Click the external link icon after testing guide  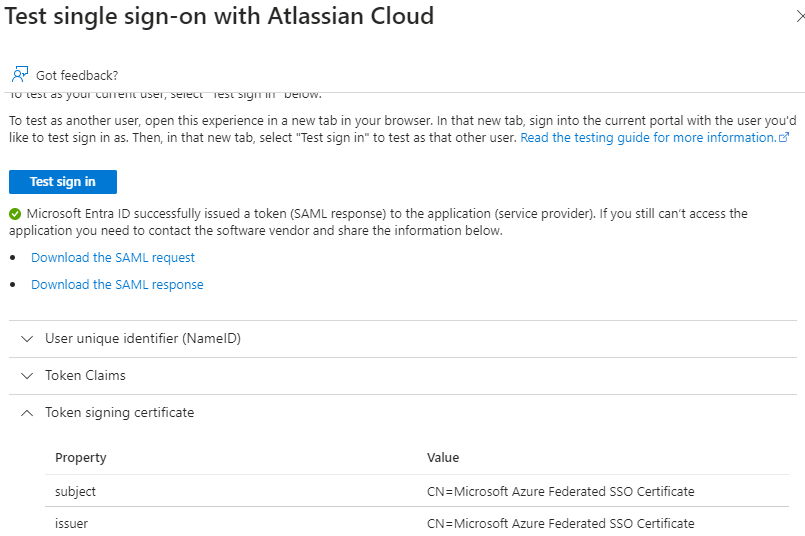pyautogui.click(x=784, y=138)
